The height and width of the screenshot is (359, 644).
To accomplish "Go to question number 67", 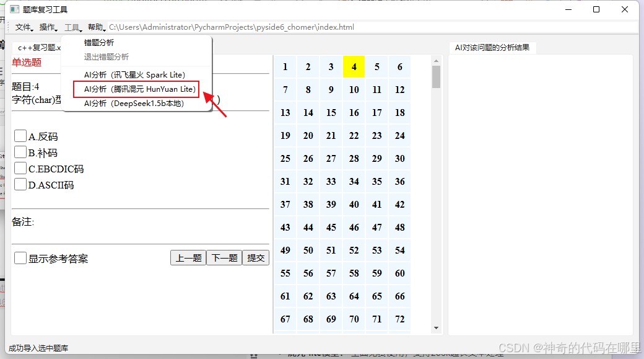I will point(285,319).
